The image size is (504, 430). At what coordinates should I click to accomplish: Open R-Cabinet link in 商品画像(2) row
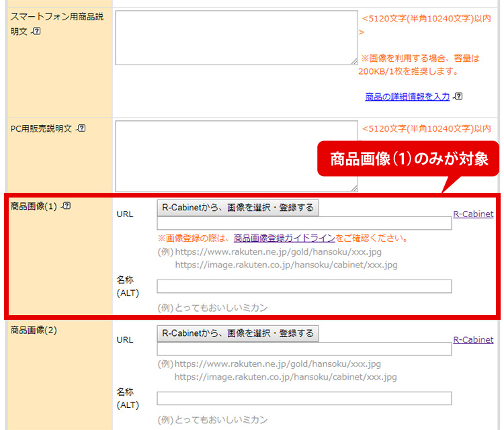473,340
